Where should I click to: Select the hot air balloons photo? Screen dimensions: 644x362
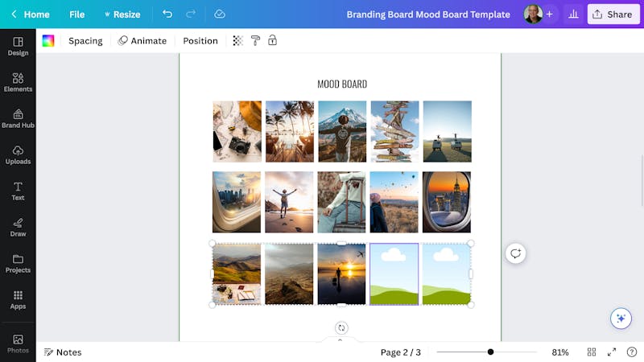(394, 202)
